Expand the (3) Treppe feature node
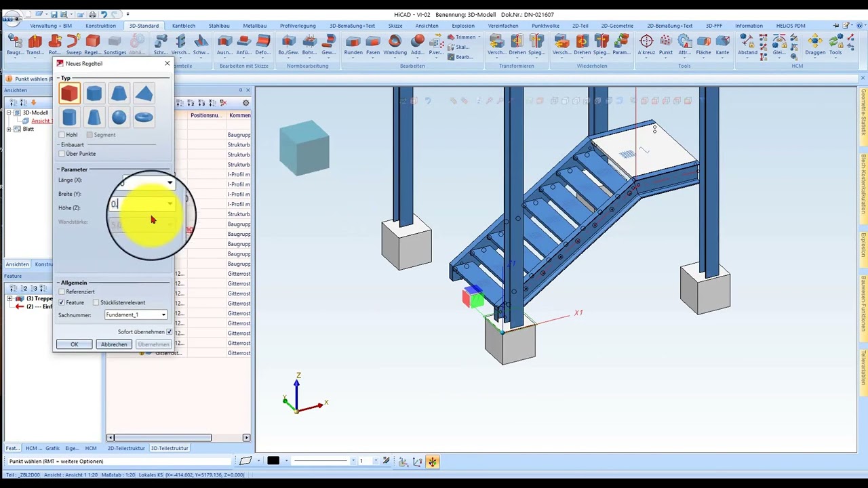 click(x=9, y=299)
